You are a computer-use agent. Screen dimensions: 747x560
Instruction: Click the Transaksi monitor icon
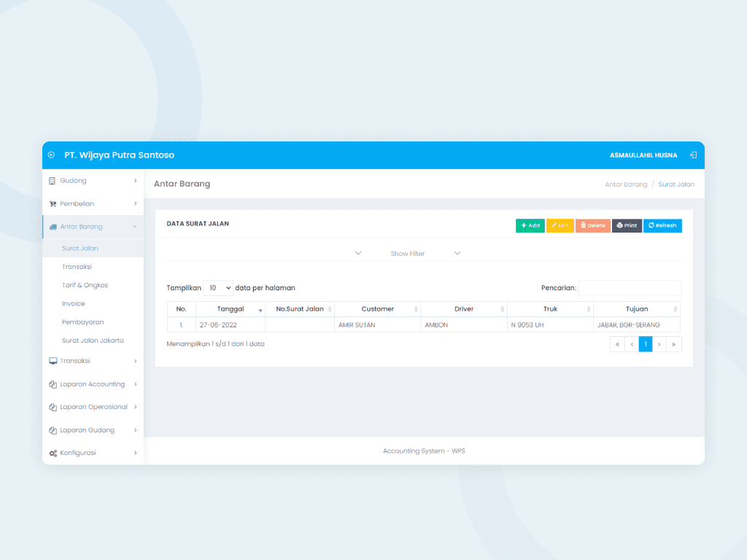point(53,361)
